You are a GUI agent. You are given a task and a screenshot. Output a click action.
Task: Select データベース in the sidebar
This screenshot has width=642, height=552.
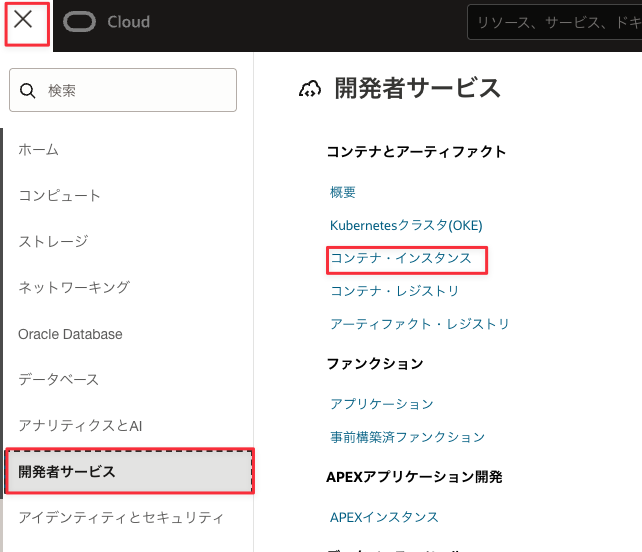[x=59, y=380]
